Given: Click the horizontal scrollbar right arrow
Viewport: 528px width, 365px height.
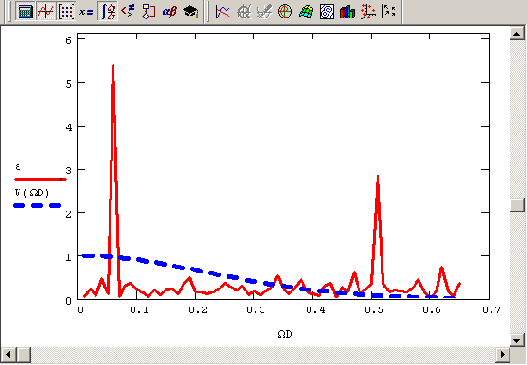Looking at the screenshot, I should tap(503, 354).
